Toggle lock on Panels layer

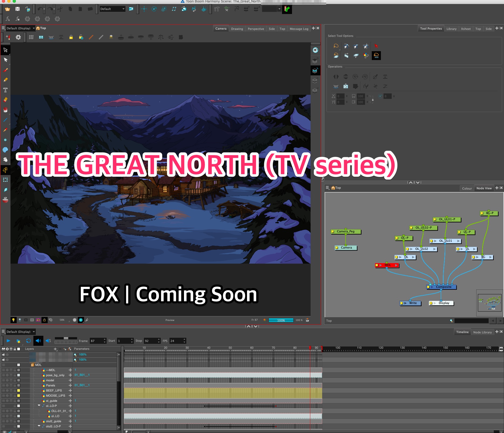click(15, 385)
